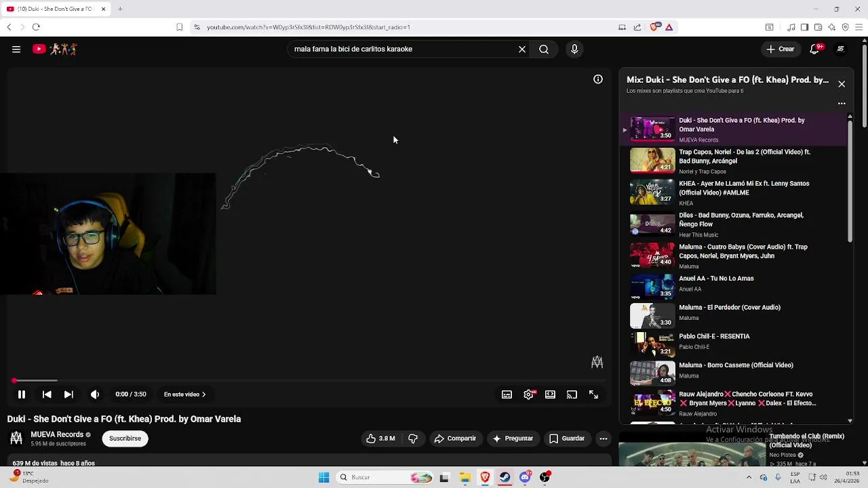Jump to previous video in mix
The height and width of the screenshot is (488, 868).
coord(47,394)
